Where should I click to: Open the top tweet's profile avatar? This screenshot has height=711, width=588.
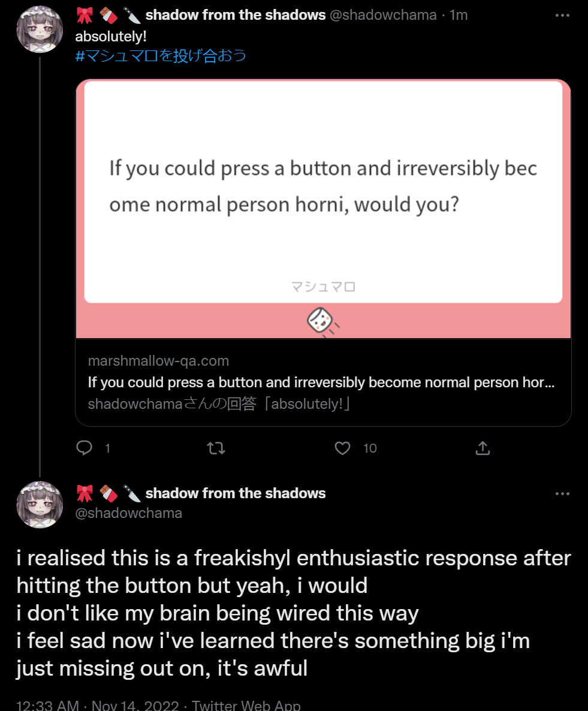click(x=40, y=29)
